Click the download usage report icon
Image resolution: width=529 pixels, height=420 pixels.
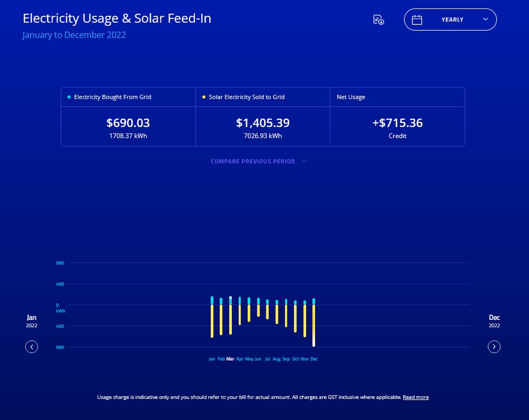click(x=378, y=20)
